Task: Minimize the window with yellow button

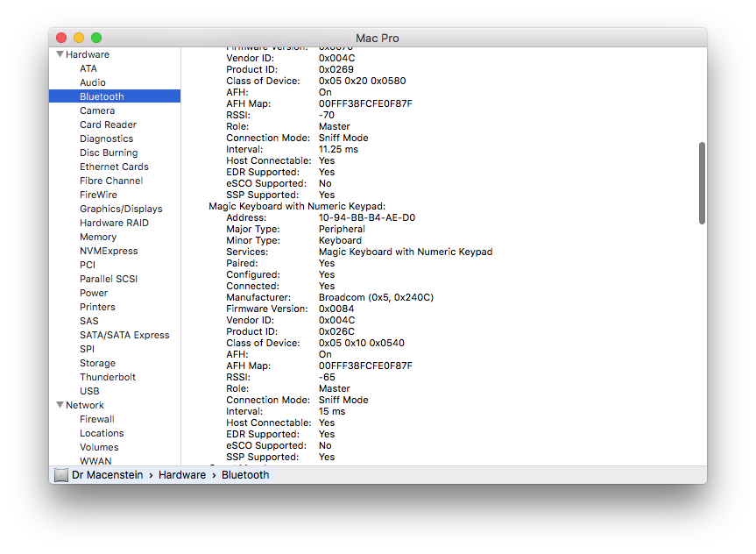Action: tap(79, 38)
